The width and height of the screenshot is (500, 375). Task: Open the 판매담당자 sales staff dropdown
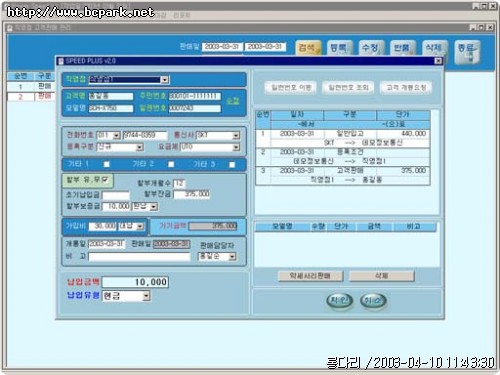232,256
